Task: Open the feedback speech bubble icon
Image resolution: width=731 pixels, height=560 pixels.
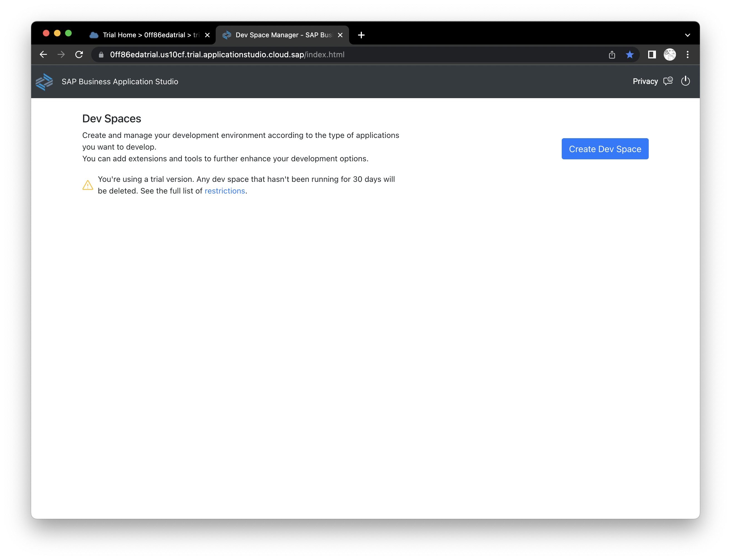Action: (x=668, y=81)
